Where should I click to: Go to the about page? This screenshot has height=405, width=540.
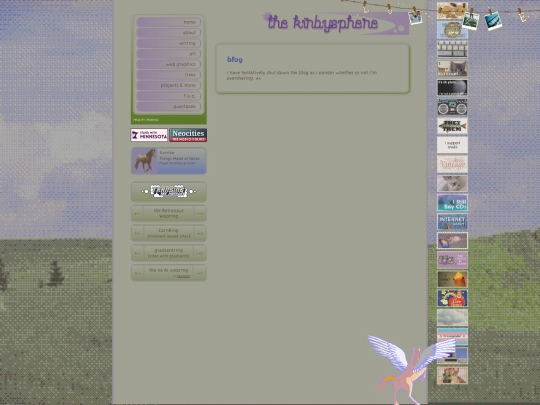click(x=169, y=33)
